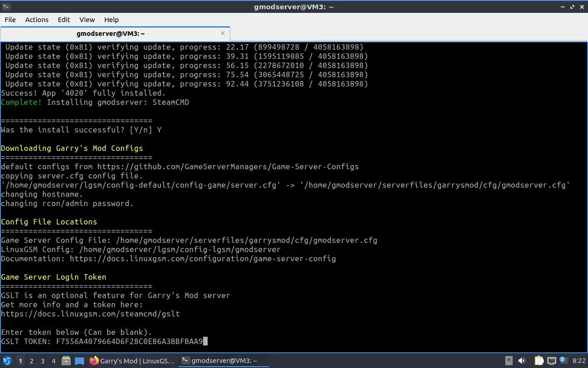Click the LinuxGSM Config path line
This screenshot has height=368, width=588.
(141, 249)
